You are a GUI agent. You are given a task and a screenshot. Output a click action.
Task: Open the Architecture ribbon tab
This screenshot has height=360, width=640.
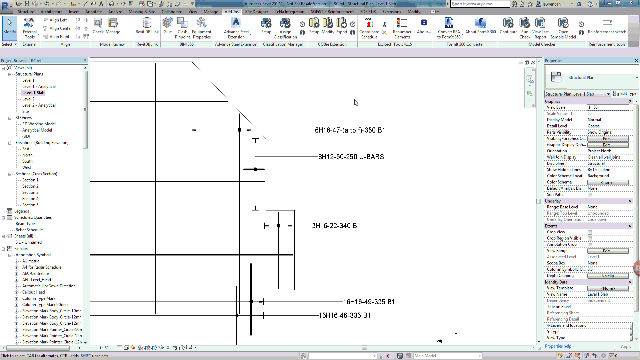point(51,12)
